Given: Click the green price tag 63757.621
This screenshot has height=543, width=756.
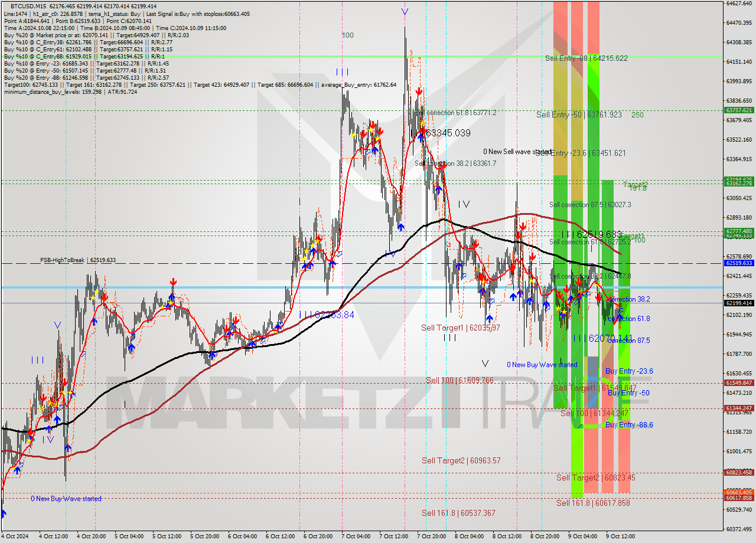Looking at the screenshot, I should [x=738, y=110].
